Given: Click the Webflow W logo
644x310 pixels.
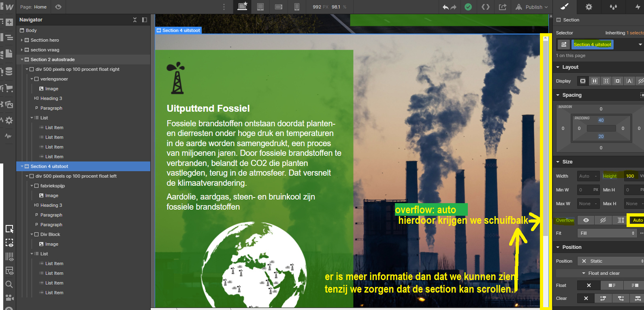Looking at the screenshot, I should click(9, 7).
